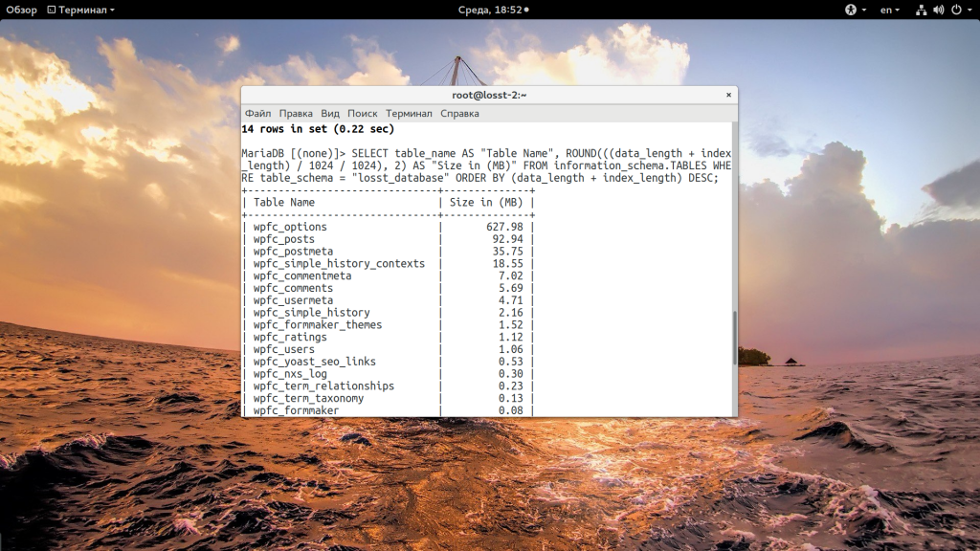This screenshot has width=980, height=551.
Task: Click the terminal vertical scrollbar thumb
Action: tap(734, 337)
